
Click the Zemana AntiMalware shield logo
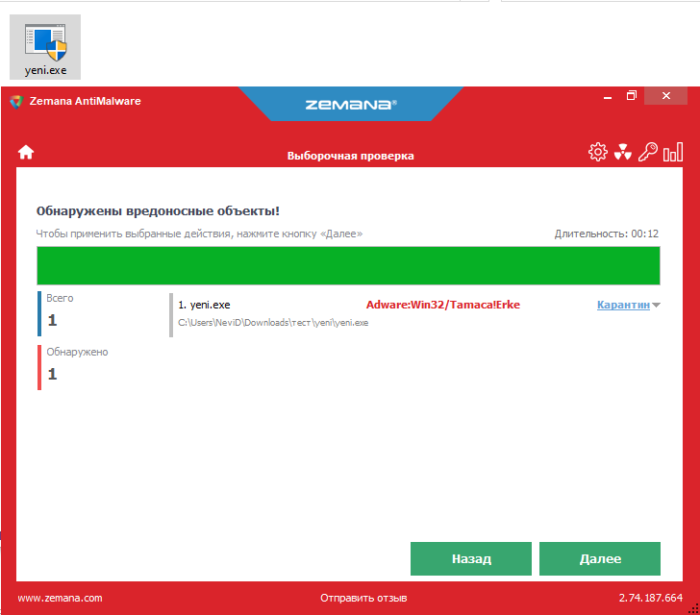(16, 102)
